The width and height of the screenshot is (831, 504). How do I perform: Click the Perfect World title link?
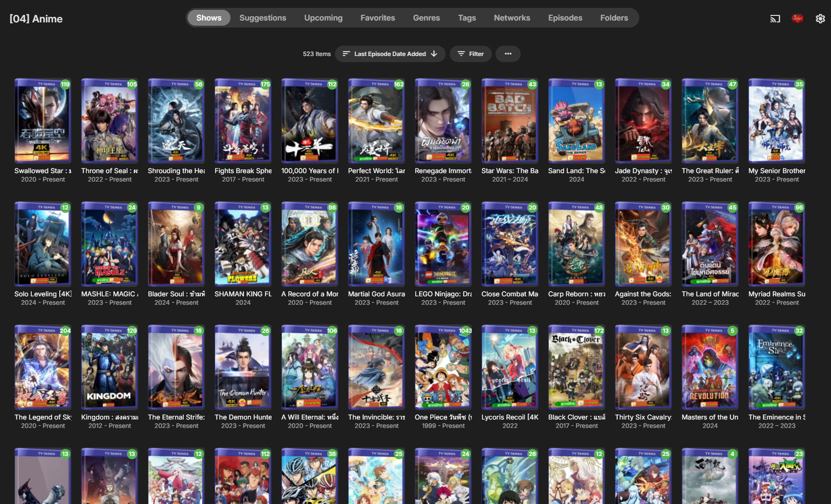tap(377, 171)
